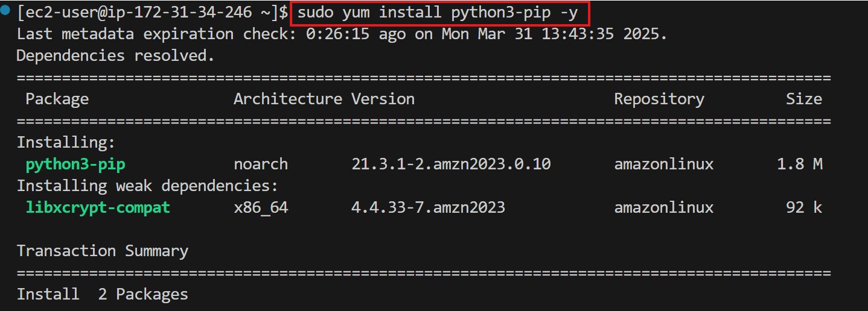Screen dimensions: 868x311
Task: Click the 1.8 M size value
Action: [x=800, y=164]
